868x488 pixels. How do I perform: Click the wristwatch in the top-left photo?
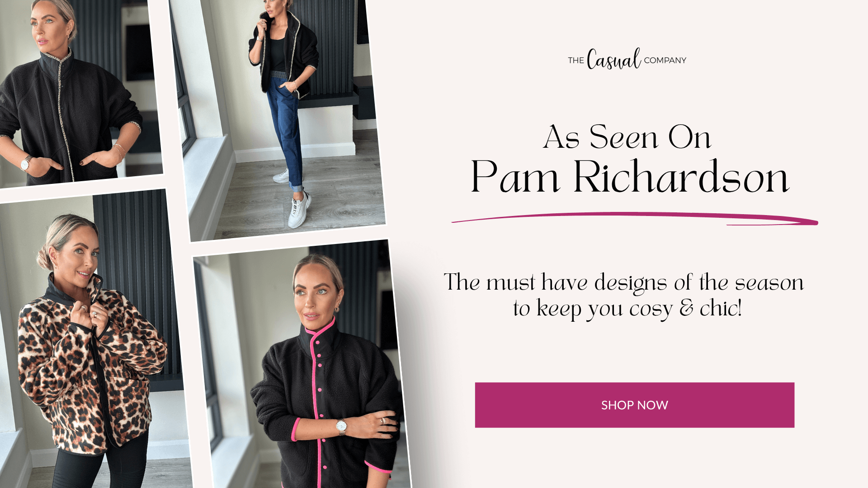tap(26, 163)
